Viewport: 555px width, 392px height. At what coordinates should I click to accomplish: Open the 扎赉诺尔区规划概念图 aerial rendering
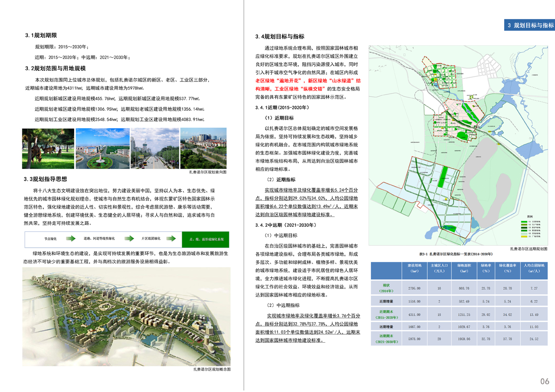pyautogui.click(x=126, y=317)
